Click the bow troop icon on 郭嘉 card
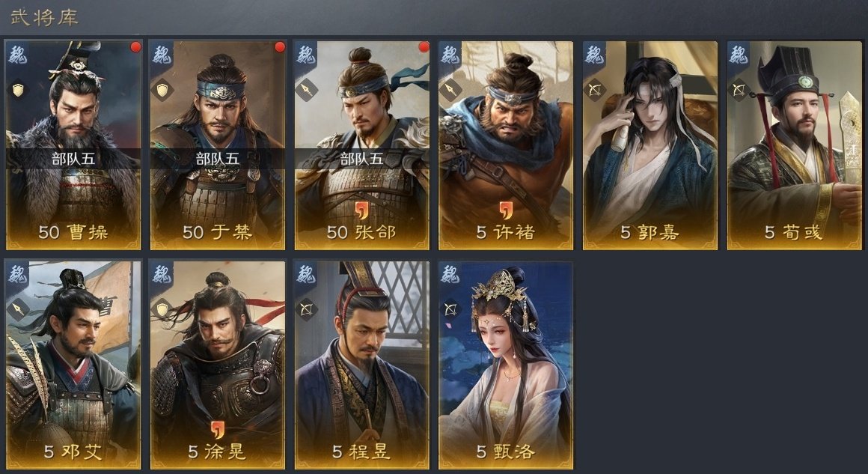 [x=595, y=90]
